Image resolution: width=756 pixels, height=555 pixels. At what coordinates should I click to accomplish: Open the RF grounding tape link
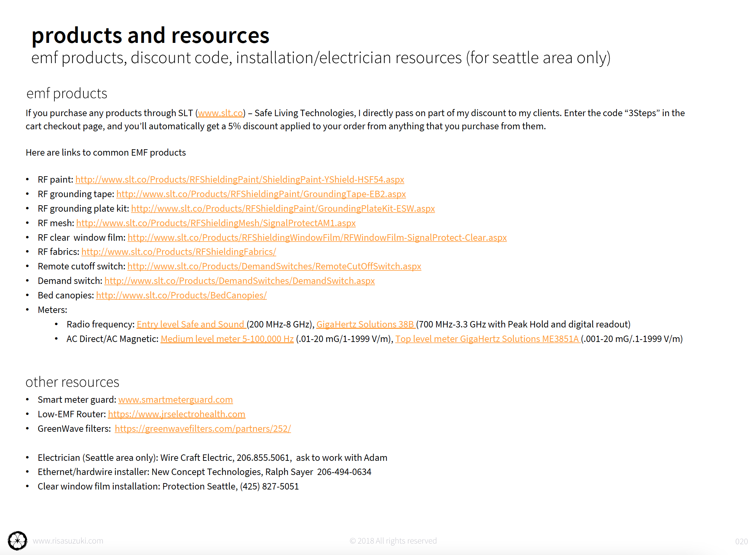tap(261, 194)
